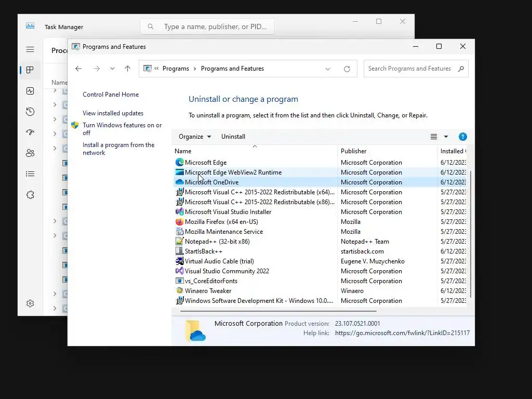
Task: Open Task Manager settings gear icon
Action: [x=30, y=303]
